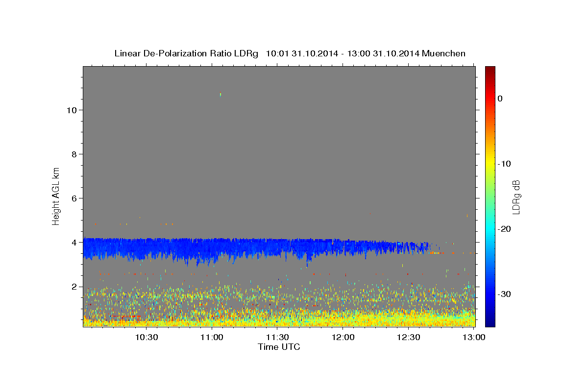Click the height tick label '8'
Image resolution: width=588 pixels, height=392 pixels.
pos(74,154)
